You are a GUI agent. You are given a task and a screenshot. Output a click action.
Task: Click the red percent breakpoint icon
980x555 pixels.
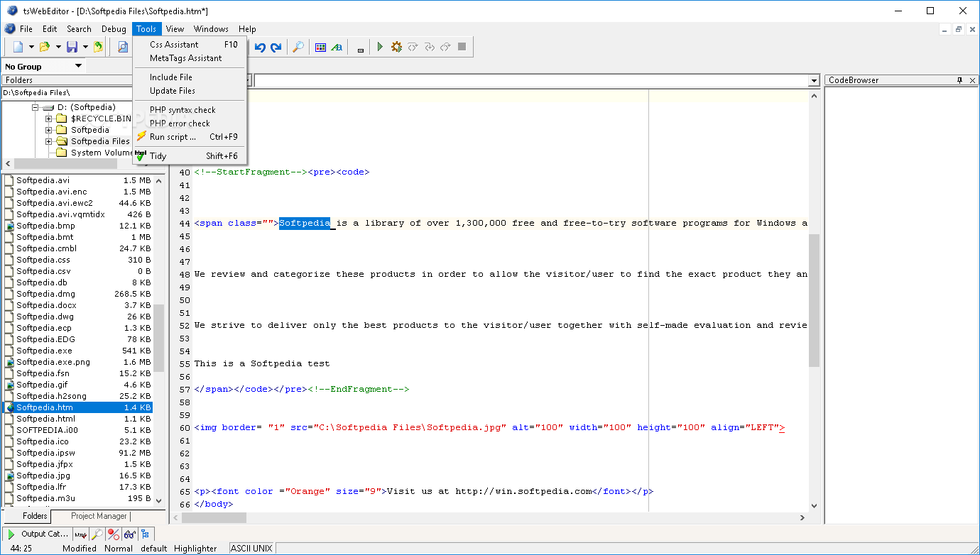point(113,534)
